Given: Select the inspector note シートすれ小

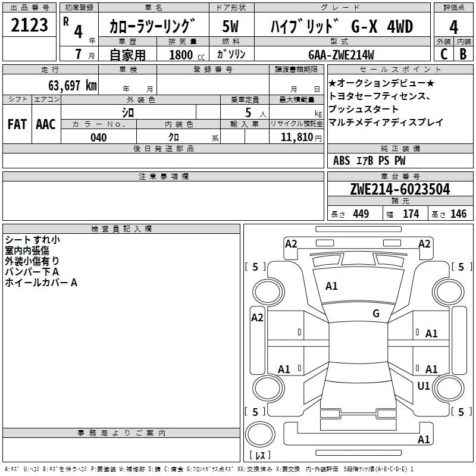Looking at the screenshot, I should coord(33,240).
